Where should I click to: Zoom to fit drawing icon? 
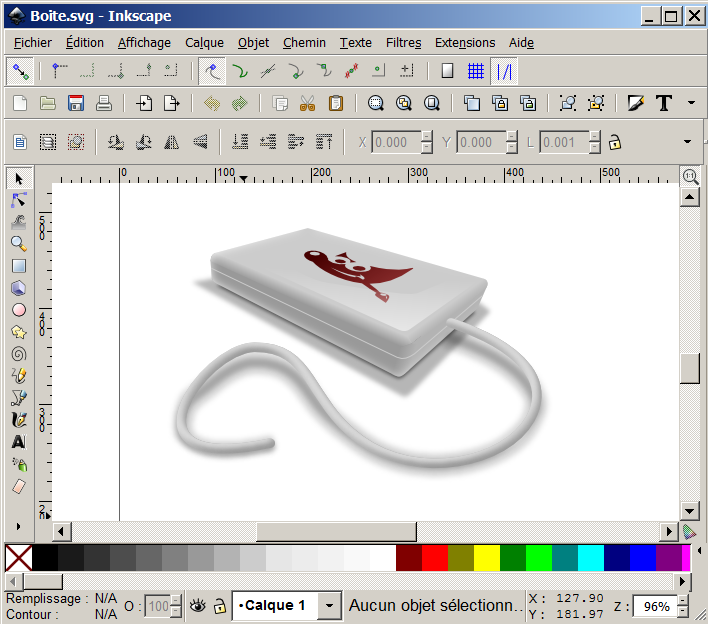coord(404,103)
